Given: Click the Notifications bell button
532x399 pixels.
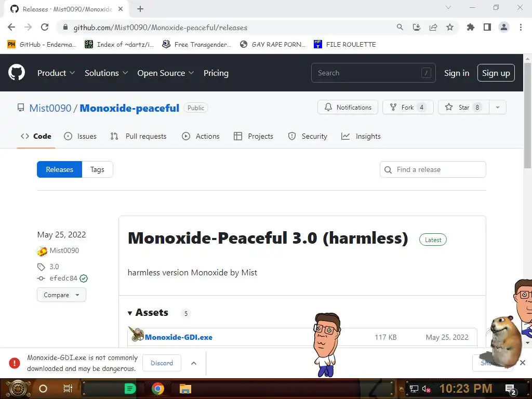Looking at the screenshot, I should click(x=348, y=107).
